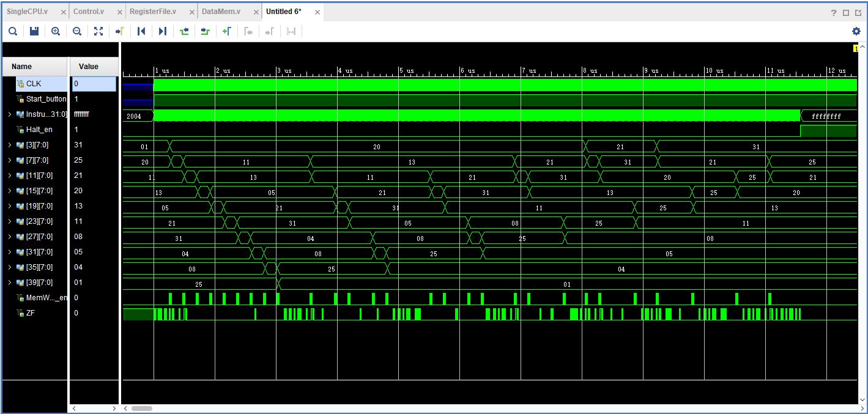Open the find/search tool in the waveform viewer
The image size is (868, 414).
[12, 31]
